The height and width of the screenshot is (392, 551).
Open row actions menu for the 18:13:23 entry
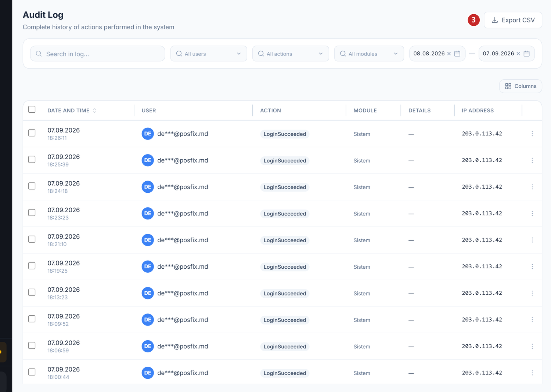[532, 293]
